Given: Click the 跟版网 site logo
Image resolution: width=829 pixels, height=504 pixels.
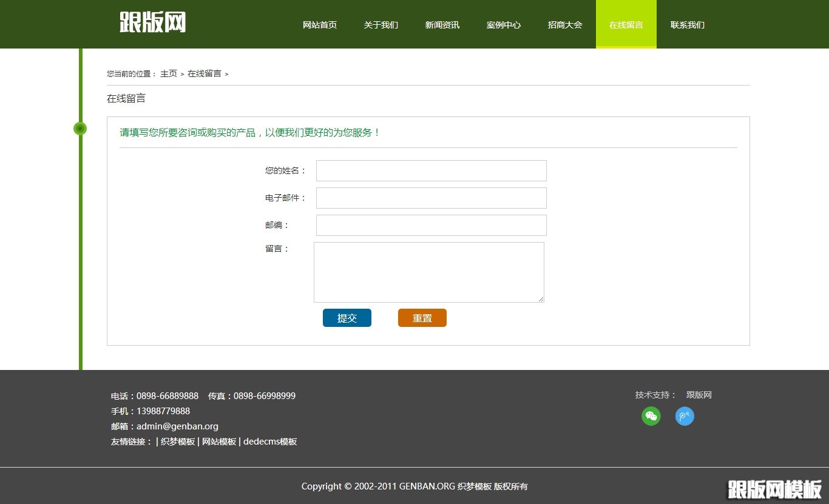Looking at the screenshot, I should pyautogui.click(x=152, y=22).
